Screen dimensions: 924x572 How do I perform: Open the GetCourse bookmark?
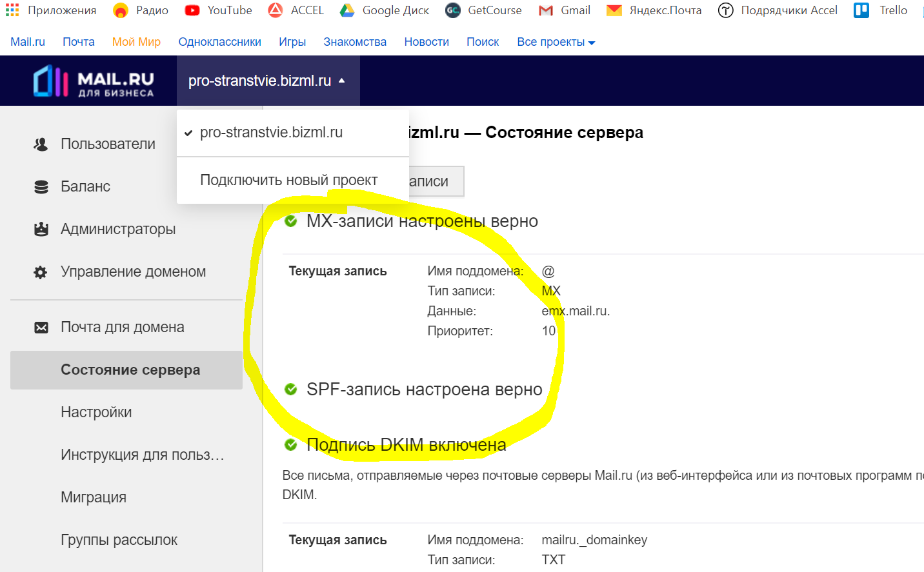(483, 10)
